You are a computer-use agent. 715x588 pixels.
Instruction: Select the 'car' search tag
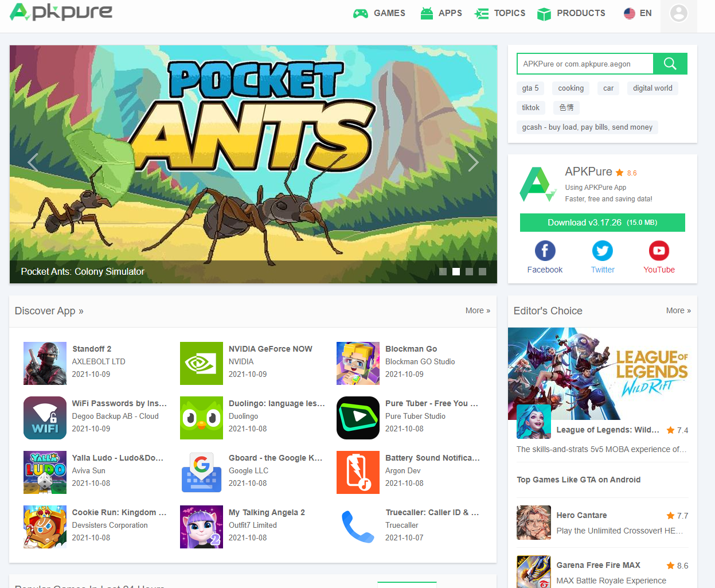click(608, 88)
